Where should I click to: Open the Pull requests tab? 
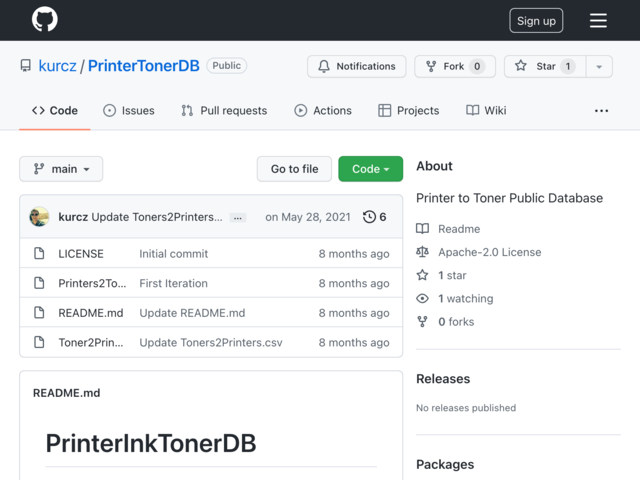[x=224, y=111]
